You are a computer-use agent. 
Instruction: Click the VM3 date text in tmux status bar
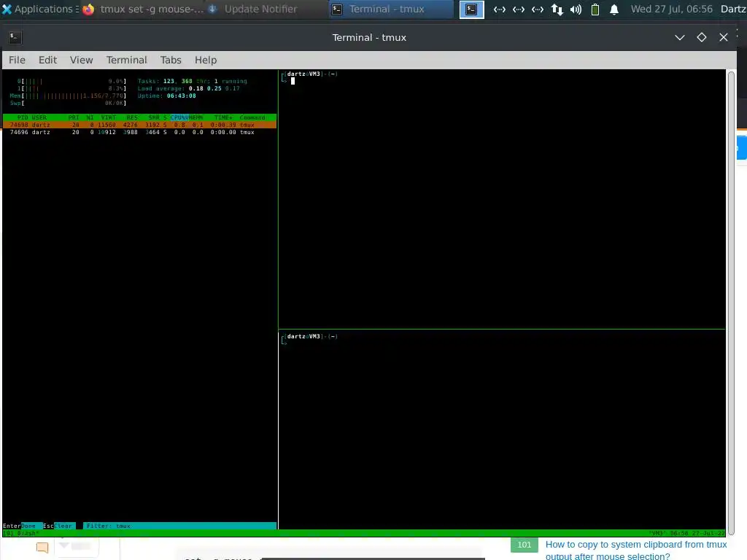(x=687, y=533)
